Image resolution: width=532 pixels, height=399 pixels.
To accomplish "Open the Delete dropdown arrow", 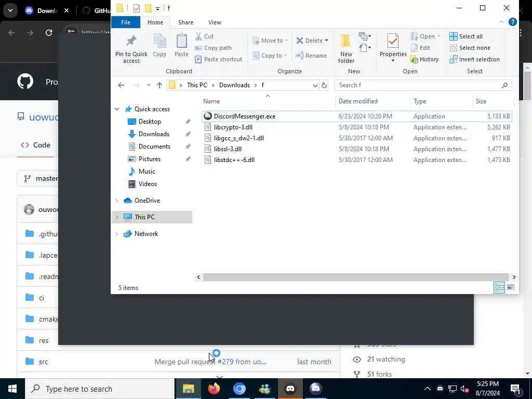I will click(x=326, y=41).
